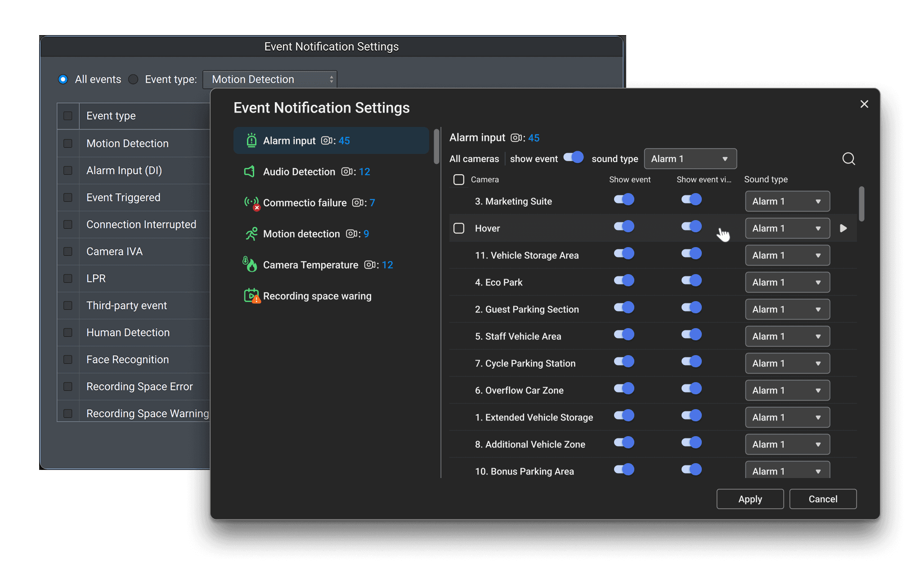The width and height of the screenshot is (924, 564).
Task: Disable Show event for Eco Park
Action: pyautogui.click(x=624, y=281)
